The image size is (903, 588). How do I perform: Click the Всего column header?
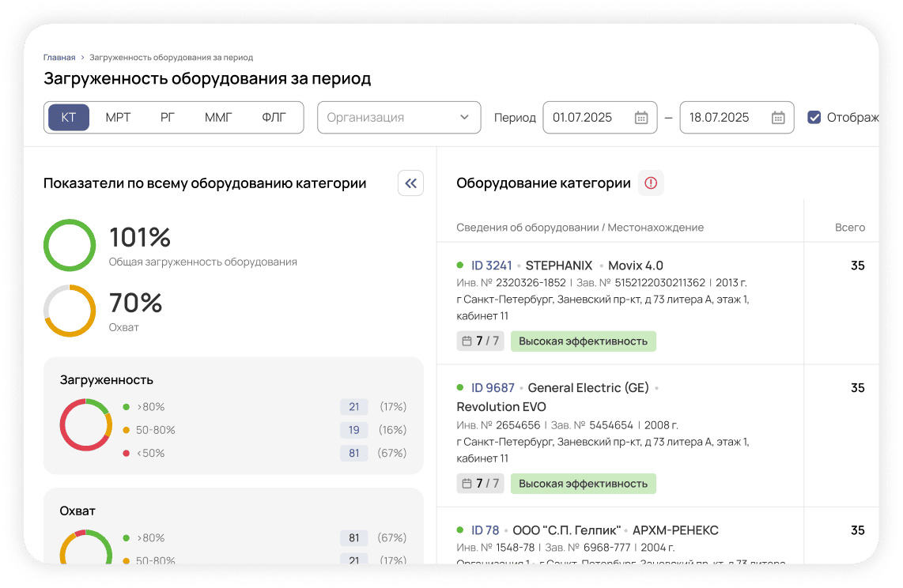pyautogui.click(x=850, y=228)
